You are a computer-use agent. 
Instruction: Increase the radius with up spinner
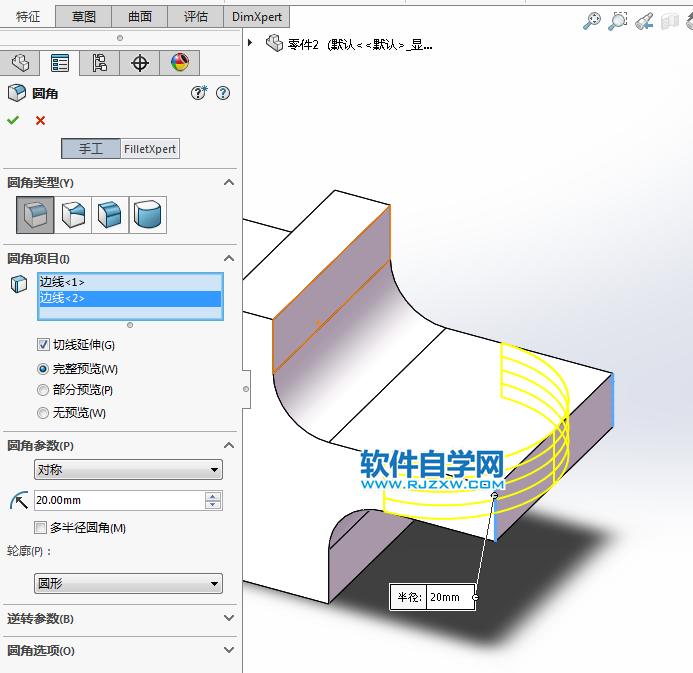click(x=213, y=496)
